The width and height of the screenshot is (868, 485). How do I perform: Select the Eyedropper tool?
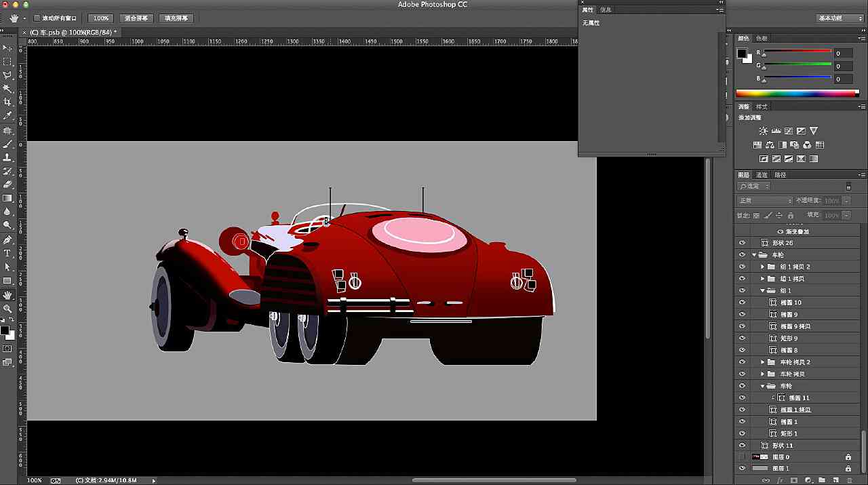[7, 116]
